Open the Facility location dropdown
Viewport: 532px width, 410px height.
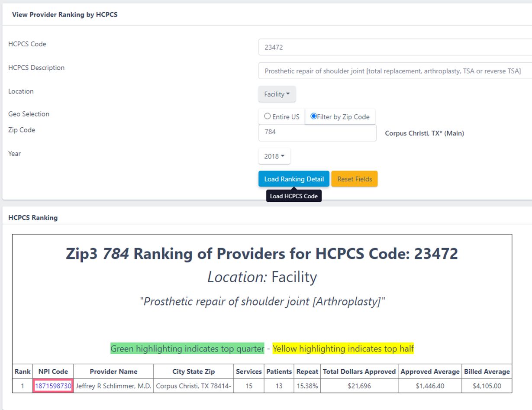(x=277, y=94)
